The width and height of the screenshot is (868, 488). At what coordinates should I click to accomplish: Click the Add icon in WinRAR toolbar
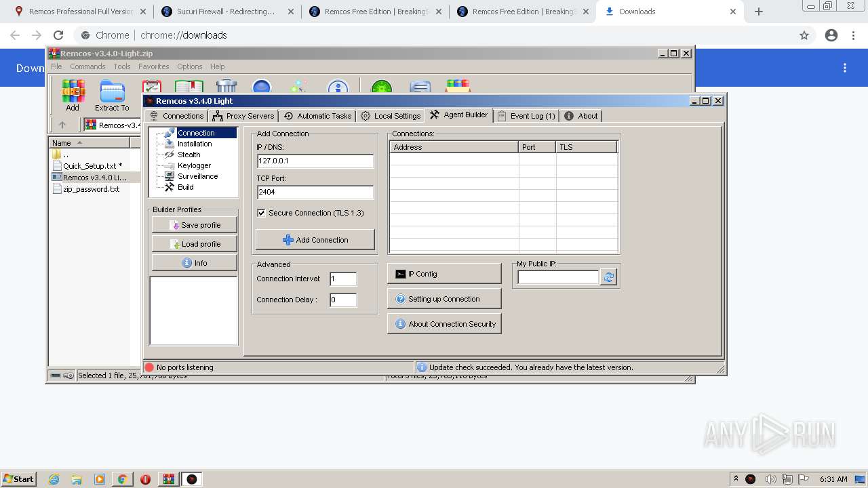tap(73, 95)
